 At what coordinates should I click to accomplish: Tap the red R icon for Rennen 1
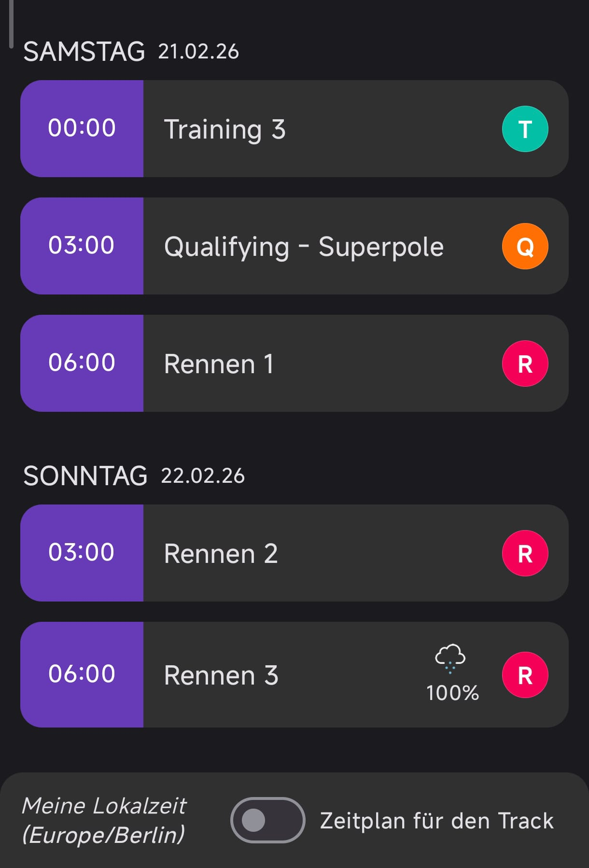[525, 364]
